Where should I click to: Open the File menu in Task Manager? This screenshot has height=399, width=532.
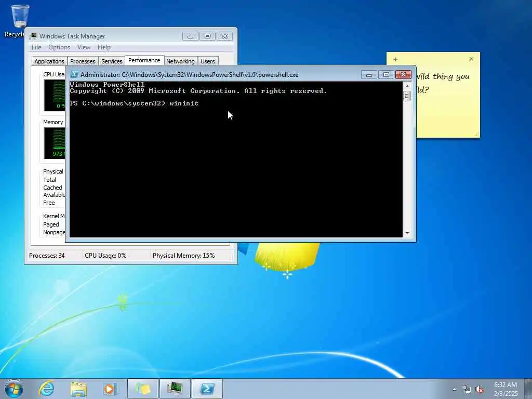[36, 47]
